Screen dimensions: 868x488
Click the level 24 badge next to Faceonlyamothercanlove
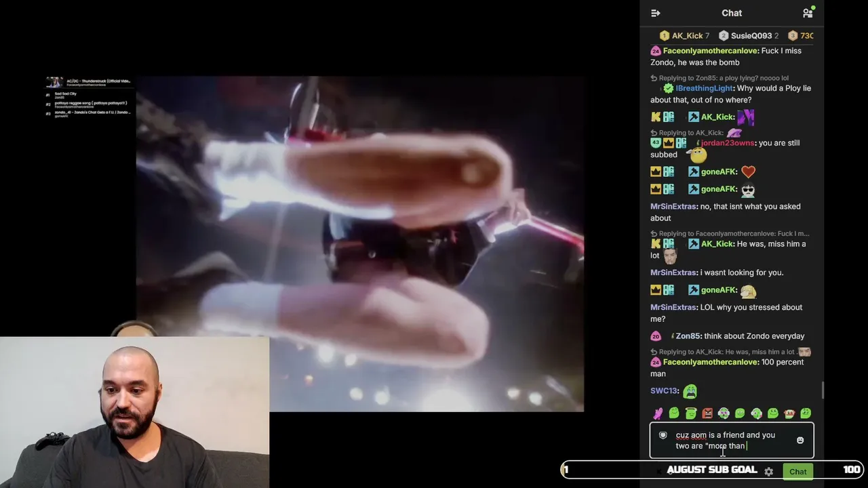click(656, 51)
